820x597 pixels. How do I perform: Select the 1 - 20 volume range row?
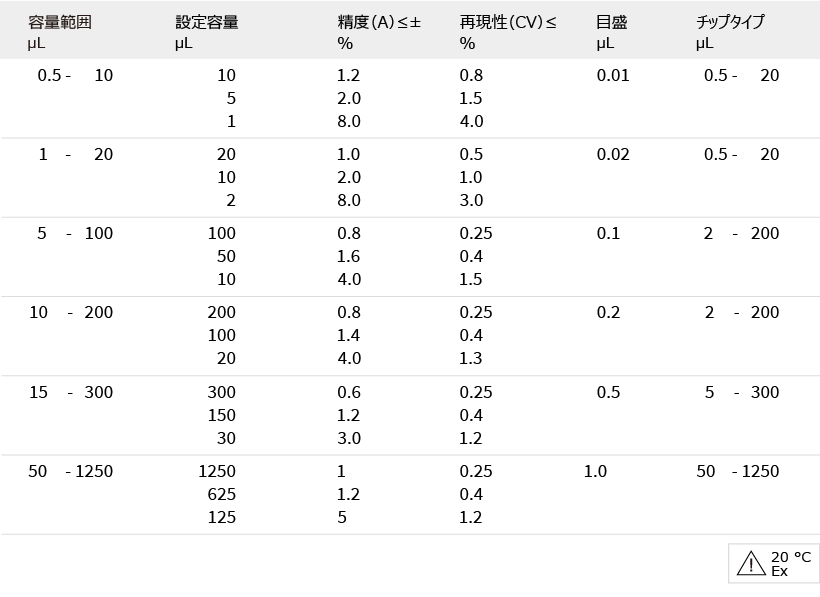[410, 178]
